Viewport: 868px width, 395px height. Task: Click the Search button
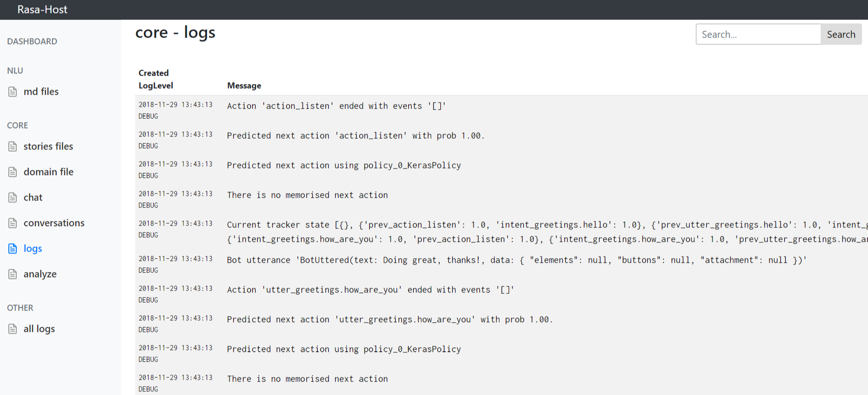pyautogui.click(x=841, y=34)
